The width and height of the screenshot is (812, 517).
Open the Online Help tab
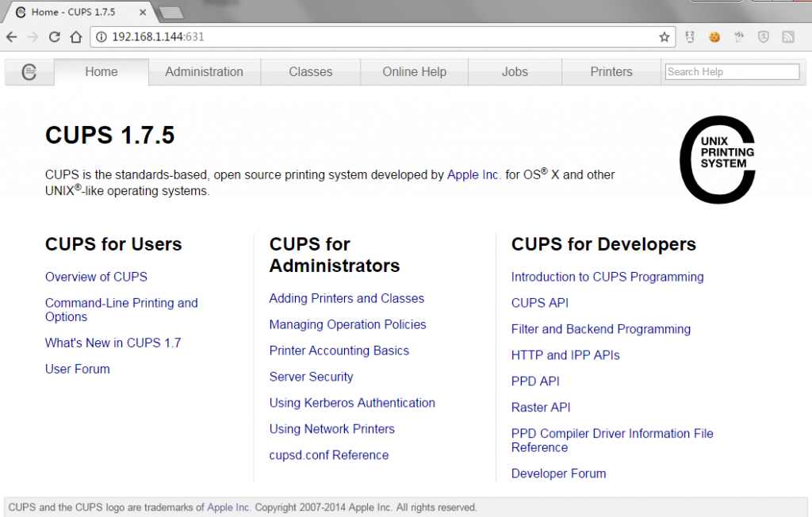(414, 72)
